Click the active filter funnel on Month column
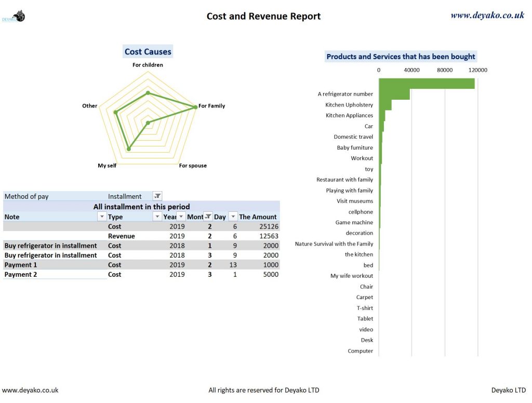 [208, 217]
